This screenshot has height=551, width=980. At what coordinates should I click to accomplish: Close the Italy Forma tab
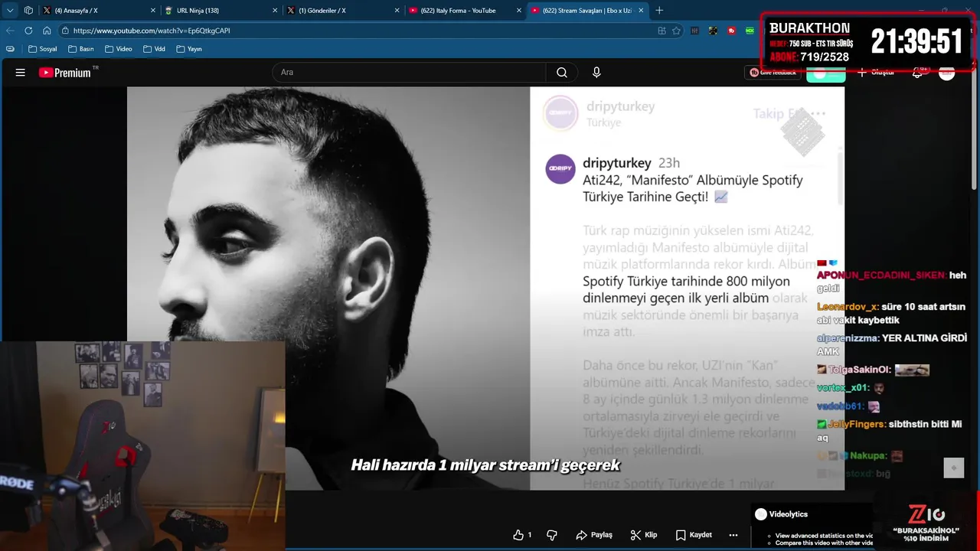pyautogui.click(x=518, y=11)
